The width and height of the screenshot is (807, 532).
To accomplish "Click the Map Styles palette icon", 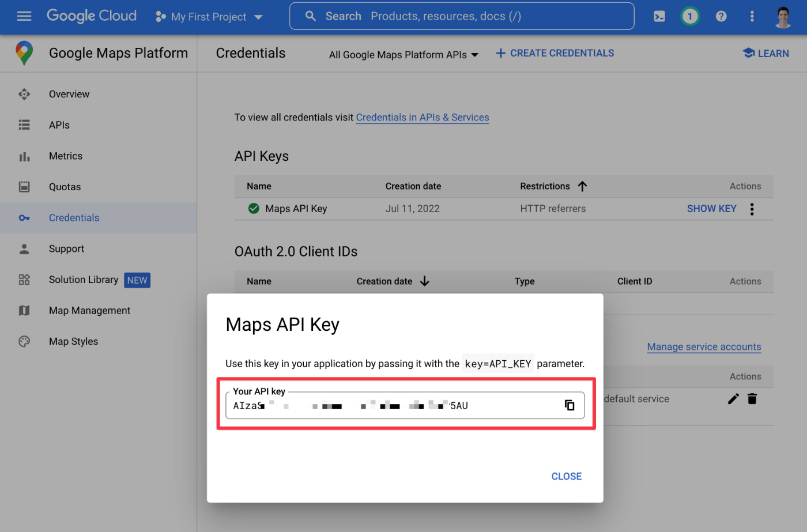I will coord(24,341).
